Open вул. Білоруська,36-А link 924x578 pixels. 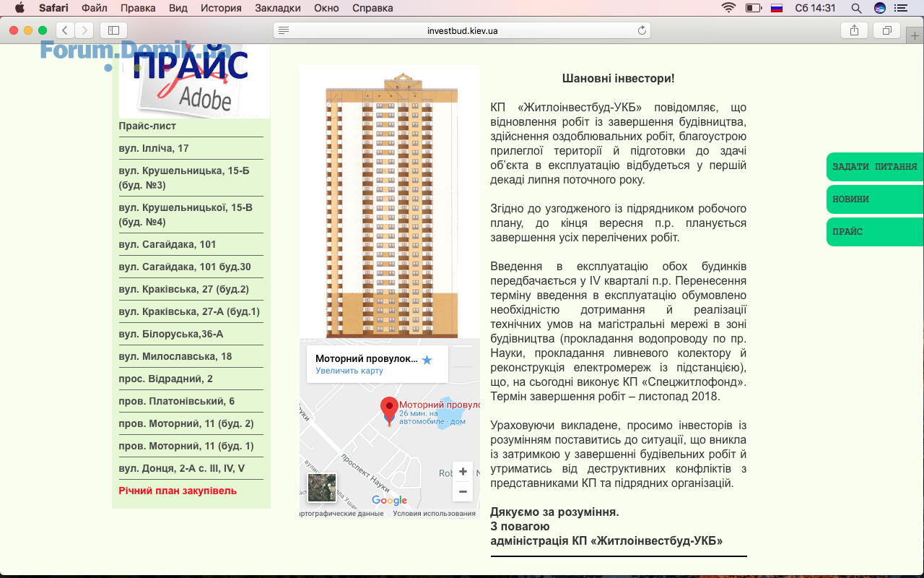[x=171, y=334]
